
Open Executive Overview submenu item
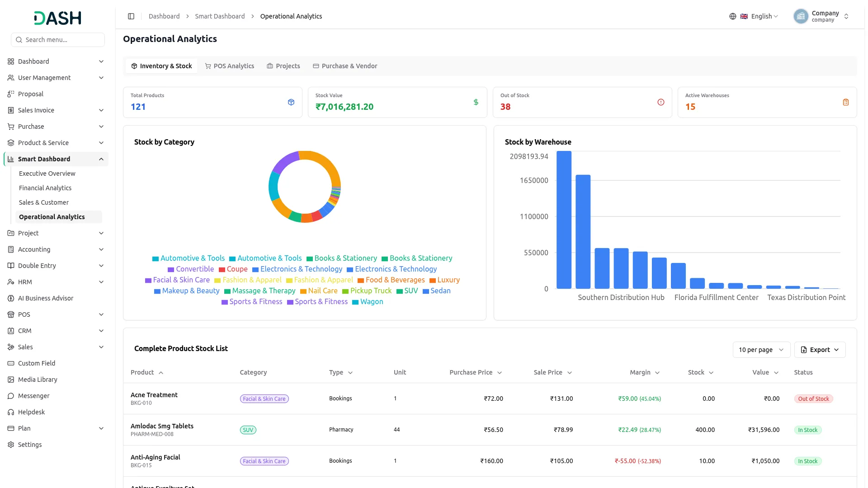47,174
